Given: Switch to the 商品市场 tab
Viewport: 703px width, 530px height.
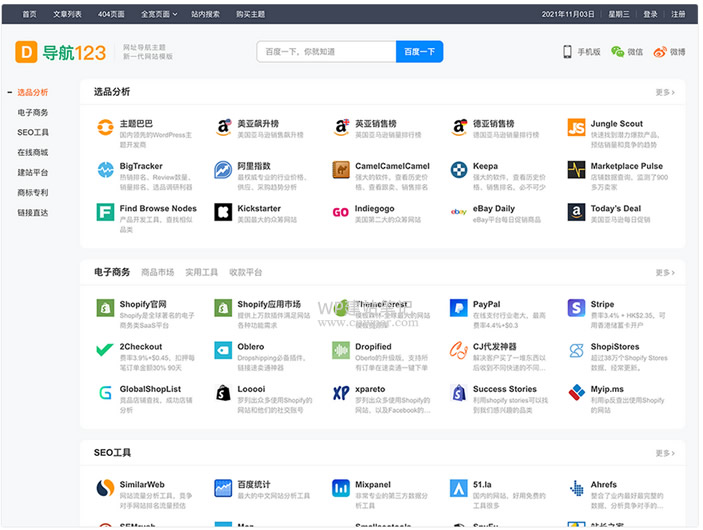Looking at the screenshot, I should 157,272.
